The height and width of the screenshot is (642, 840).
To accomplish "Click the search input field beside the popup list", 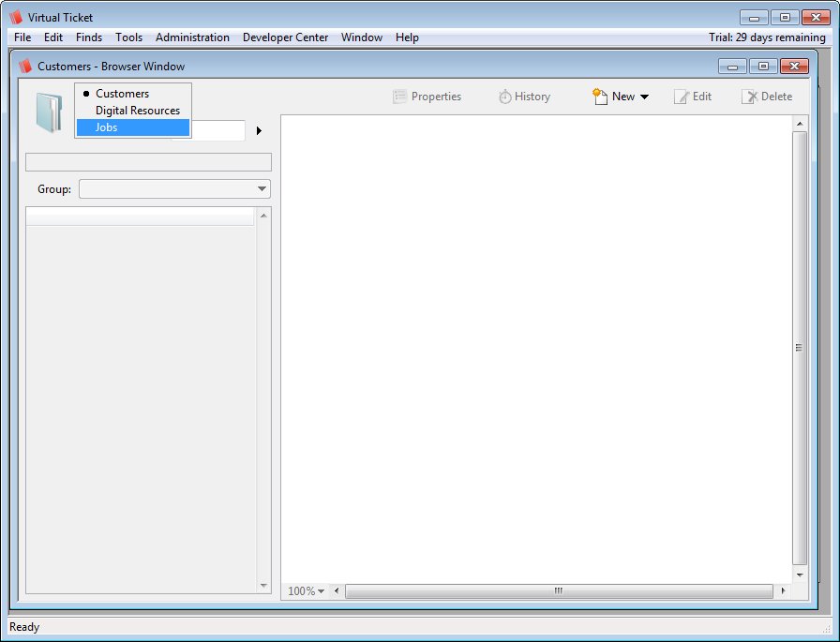I will 218,130.
